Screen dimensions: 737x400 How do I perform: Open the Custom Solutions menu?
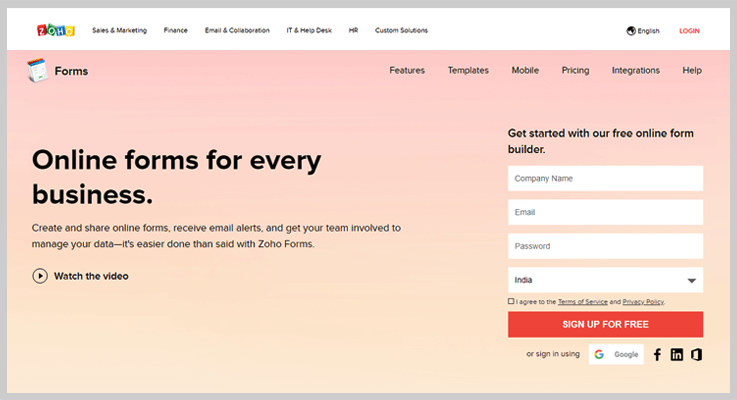click(x=401, y=31)
